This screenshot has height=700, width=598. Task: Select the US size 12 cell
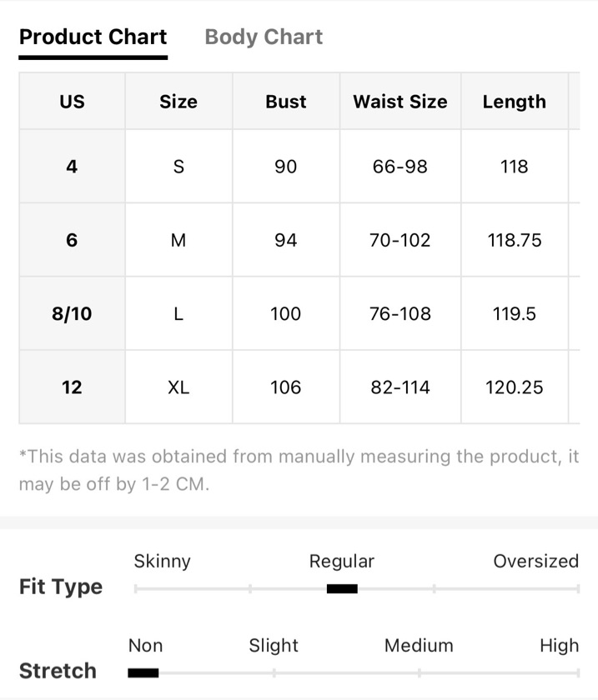(72, 387)
